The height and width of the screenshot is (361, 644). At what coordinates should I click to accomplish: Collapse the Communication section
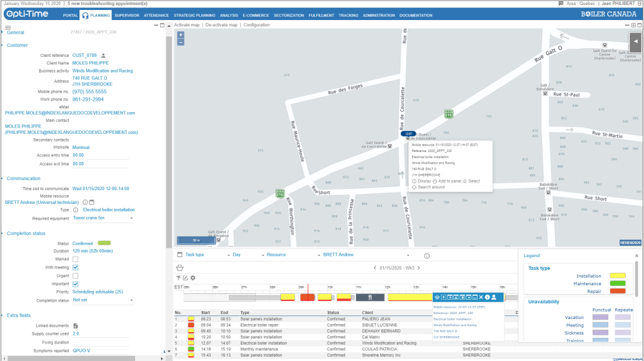[23, 178]
